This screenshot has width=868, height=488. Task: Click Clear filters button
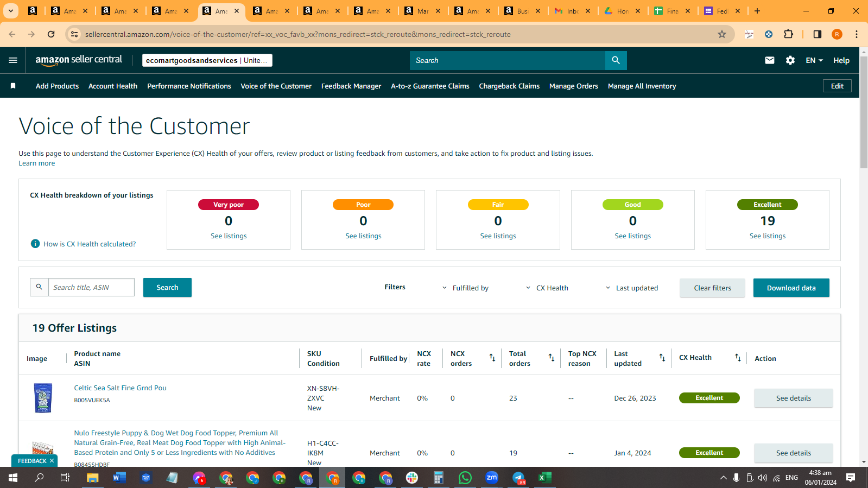point(712,288)
